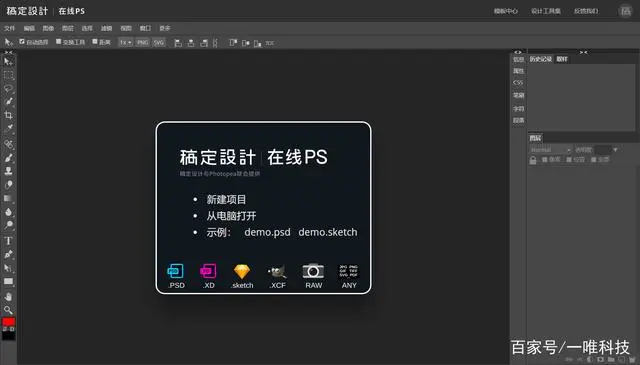The height and width of the screenshot is (365, 640).
Task: Select the Eraser tool
Action: (8, 185)
